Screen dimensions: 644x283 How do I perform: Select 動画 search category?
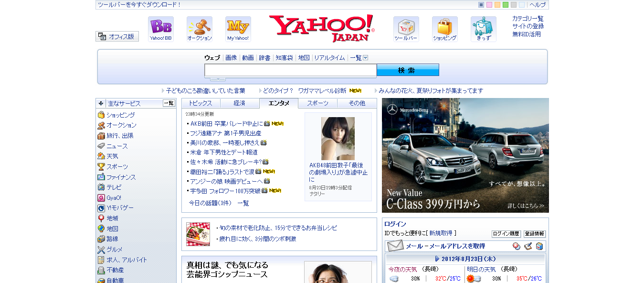coord(248,58)
